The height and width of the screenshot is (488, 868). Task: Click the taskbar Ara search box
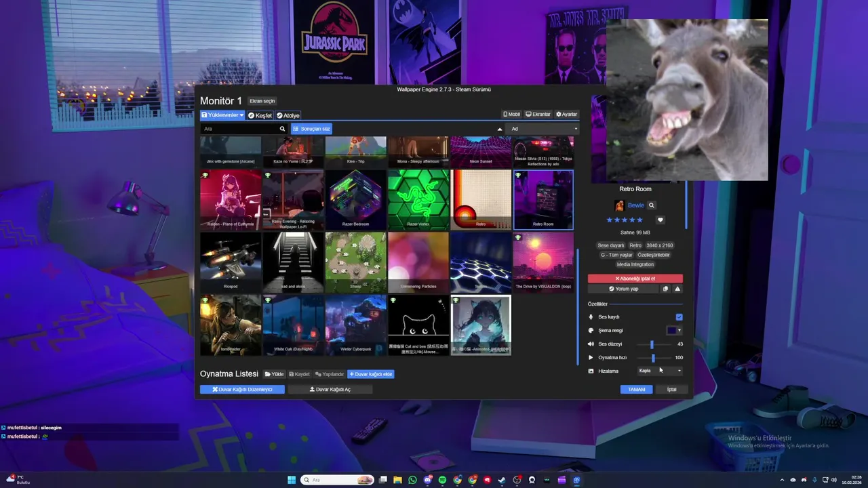(x=338, y=480)
